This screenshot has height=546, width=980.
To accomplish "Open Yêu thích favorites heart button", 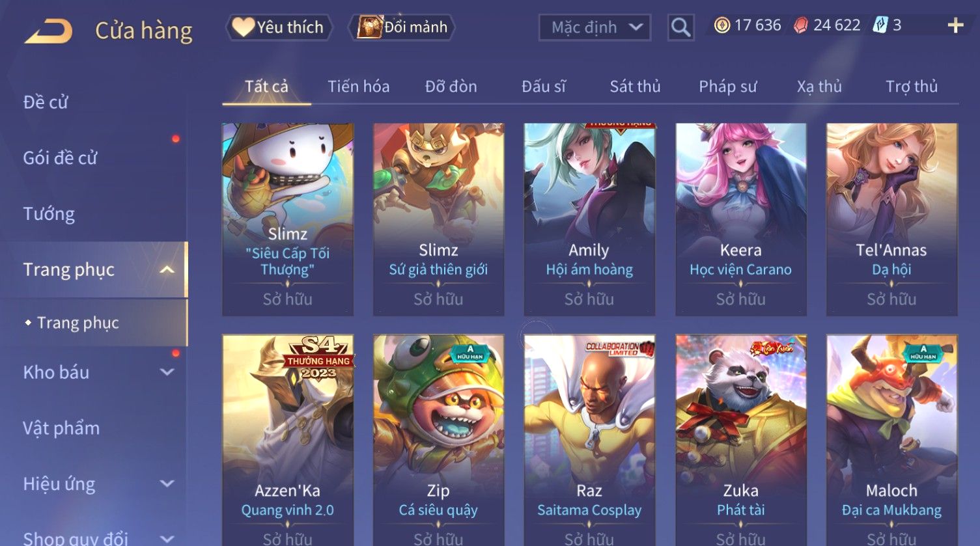I will click(x=279, y=27).
